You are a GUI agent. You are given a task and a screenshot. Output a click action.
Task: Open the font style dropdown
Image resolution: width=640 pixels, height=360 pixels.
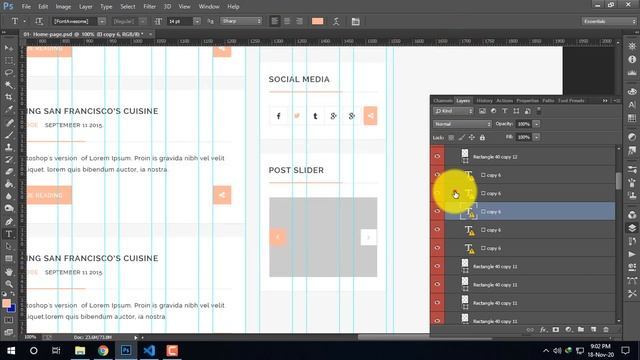pyautogui.click(x=142, y=21)
